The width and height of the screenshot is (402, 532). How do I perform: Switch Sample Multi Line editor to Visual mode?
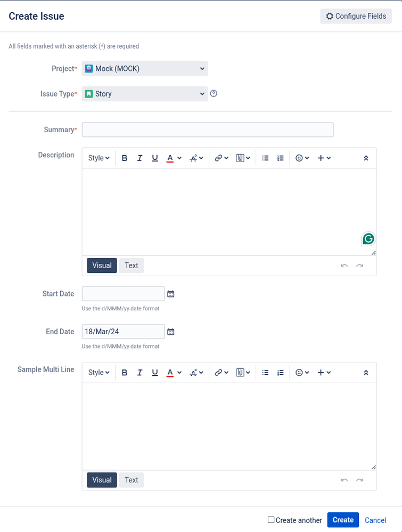tap(102, 480)
